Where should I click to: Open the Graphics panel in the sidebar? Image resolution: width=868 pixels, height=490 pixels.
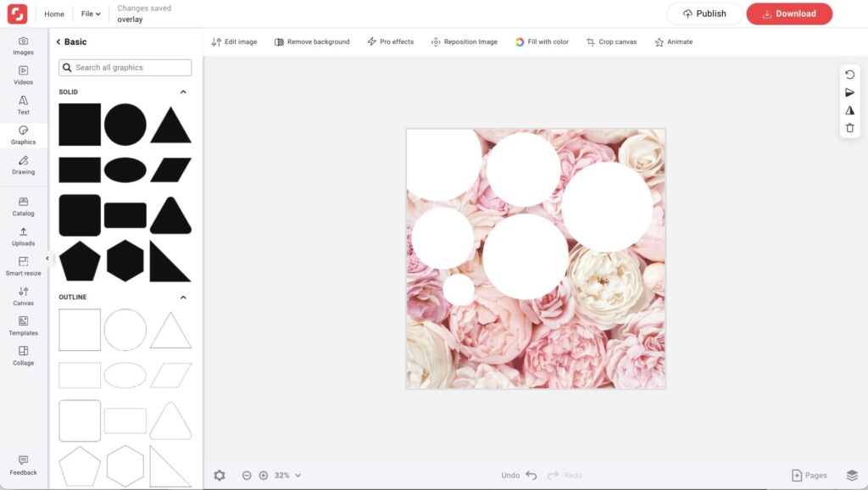tap(23, 133)
